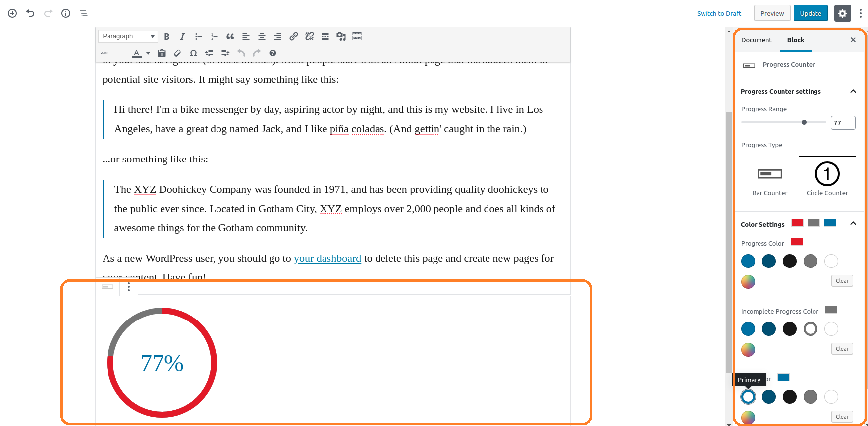This screenshot has height=426, width=868.
Task: Collapse the Progress Counter settings section
Action: point(853,91)
